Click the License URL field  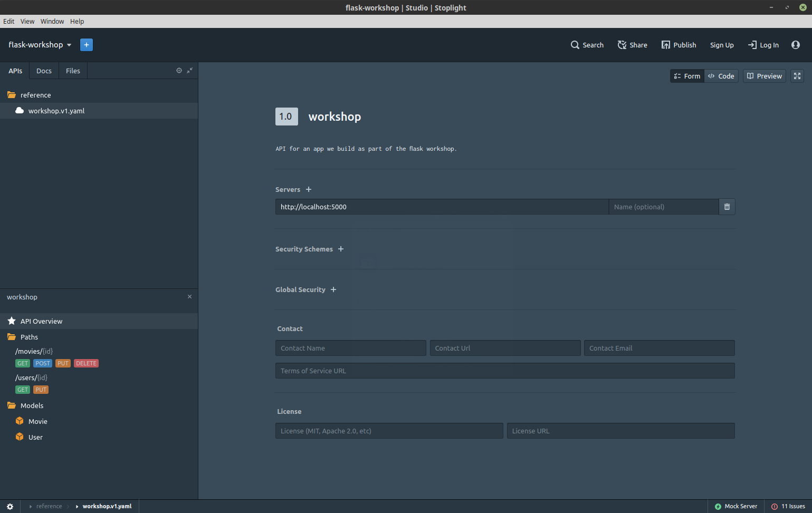[x=621, y=431]
